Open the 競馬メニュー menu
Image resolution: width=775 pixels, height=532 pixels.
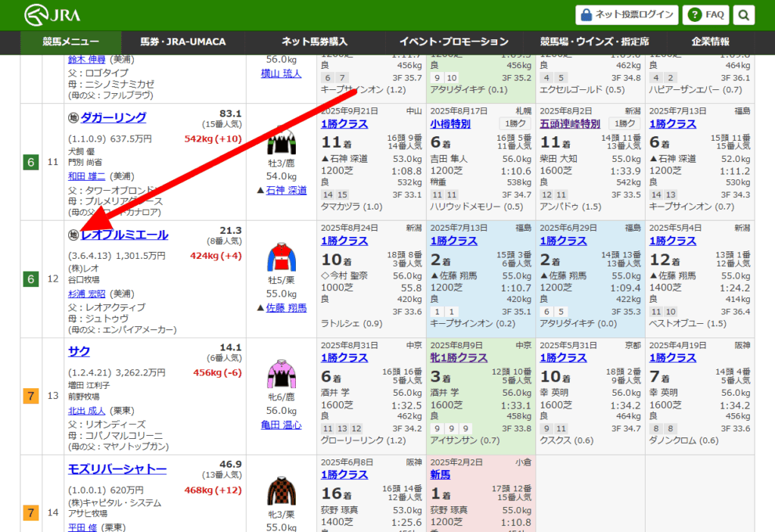(x=70, y=42)
